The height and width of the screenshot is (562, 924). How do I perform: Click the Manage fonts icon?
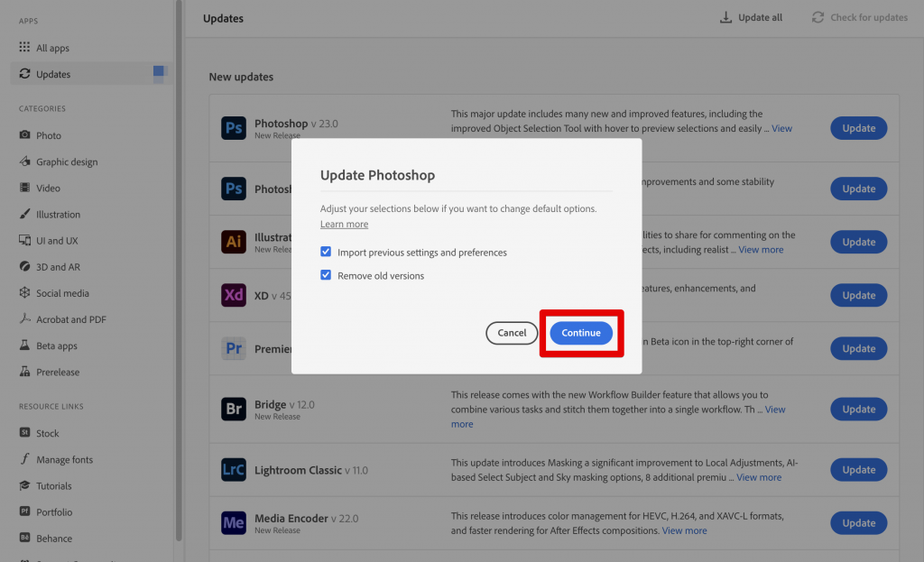click(24, 459)
